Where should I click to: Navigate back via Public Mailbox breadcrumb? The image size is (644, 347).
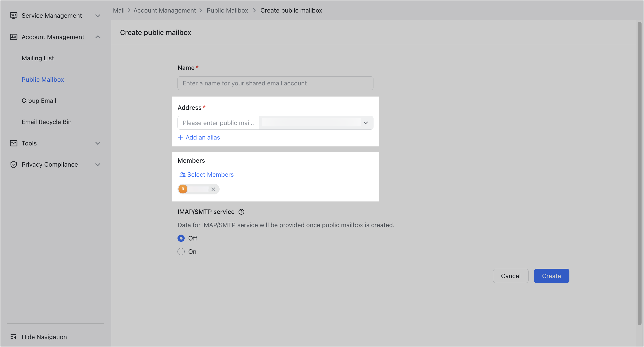coord(227,10)
